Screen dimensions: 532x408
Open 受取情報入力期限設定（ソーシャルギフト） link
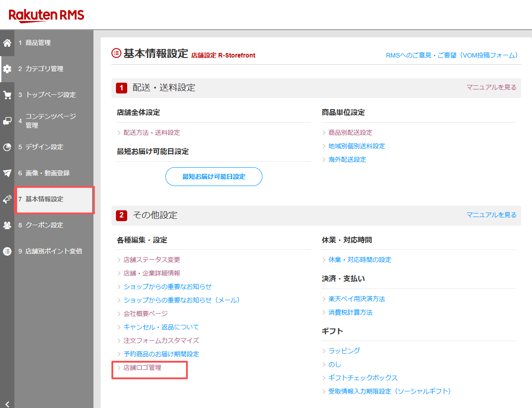390,391
